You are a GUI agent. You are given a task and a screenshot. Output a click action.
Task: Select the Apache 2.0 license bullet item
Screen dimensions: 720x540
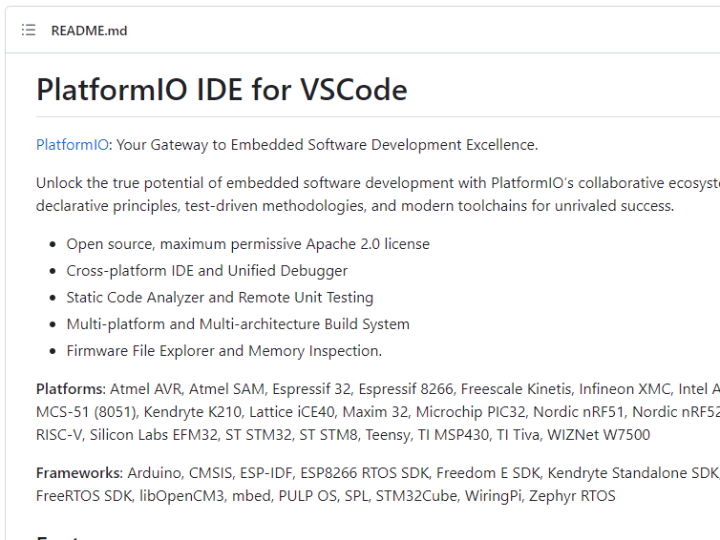(x=248, y=244)
